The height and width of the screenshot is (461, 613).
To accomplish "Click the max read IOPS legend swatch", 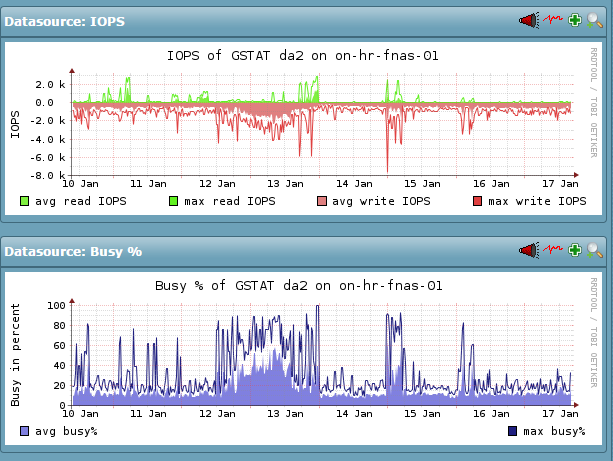I will pos(173,201).
